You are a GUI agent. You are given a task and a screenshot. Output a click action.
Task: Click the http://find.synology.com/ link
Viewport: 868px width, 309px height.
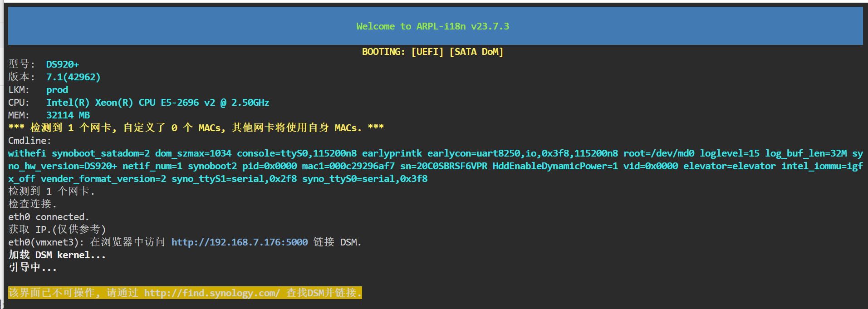point(212,293)
